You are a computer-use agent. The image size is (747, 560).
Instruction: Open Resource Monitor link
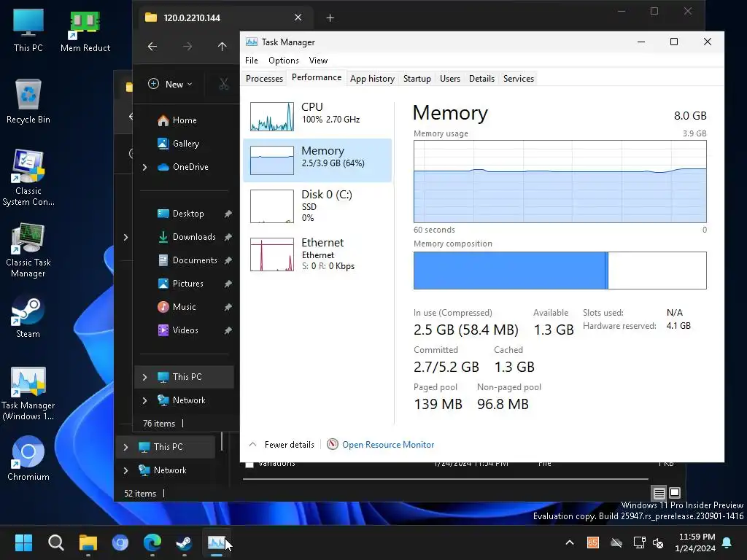388,445
